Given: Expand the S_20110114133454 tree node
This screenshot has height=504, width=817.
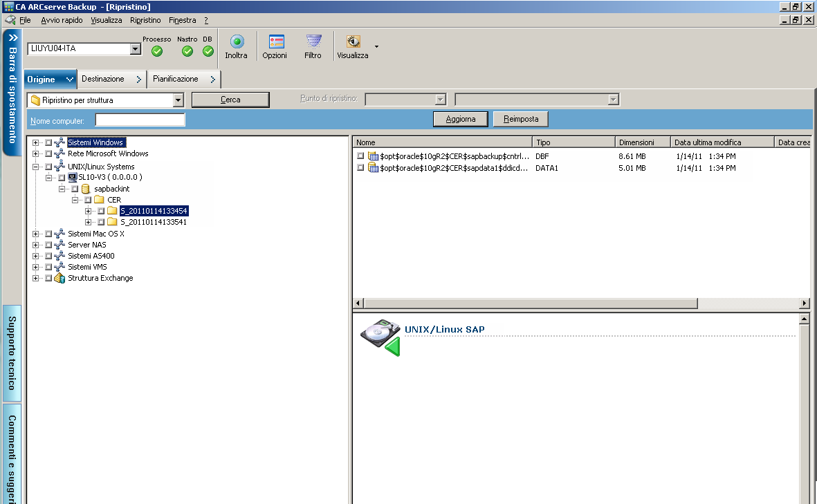Looking at the screenshot, I should [88, 211].
